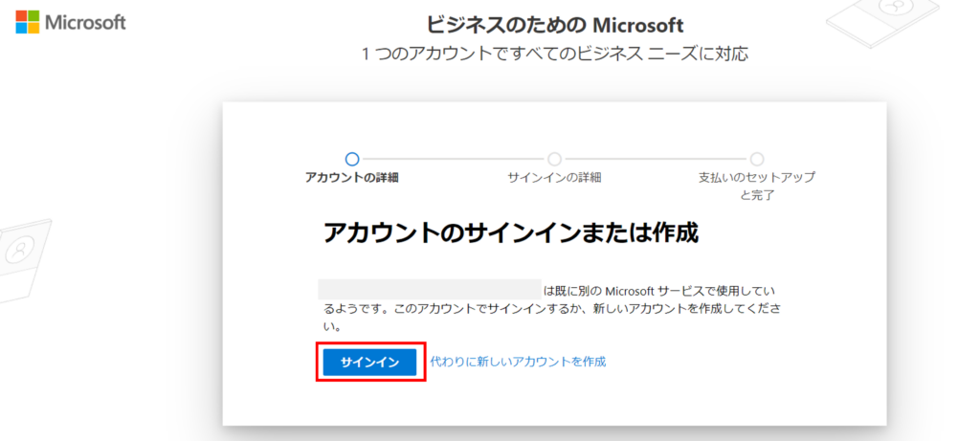The image size is (980, 441).
Task: Select the サインインの詳細 step circle
Action: point(554,159)
